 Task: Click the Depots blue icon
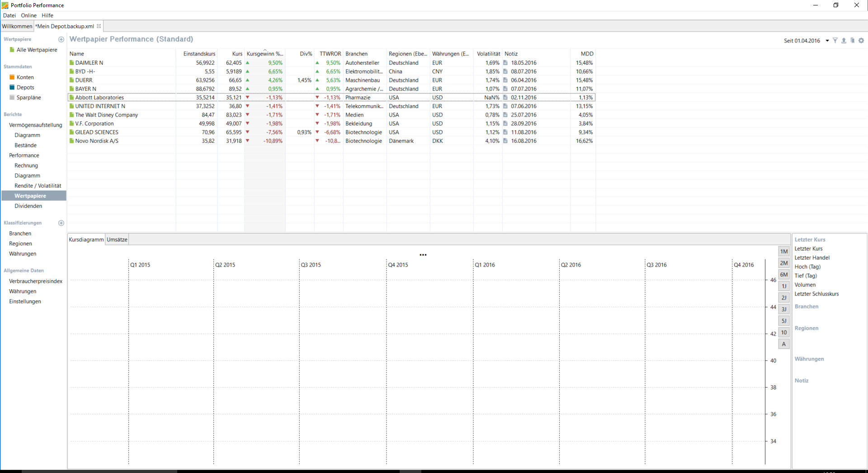tap(12, 87)
